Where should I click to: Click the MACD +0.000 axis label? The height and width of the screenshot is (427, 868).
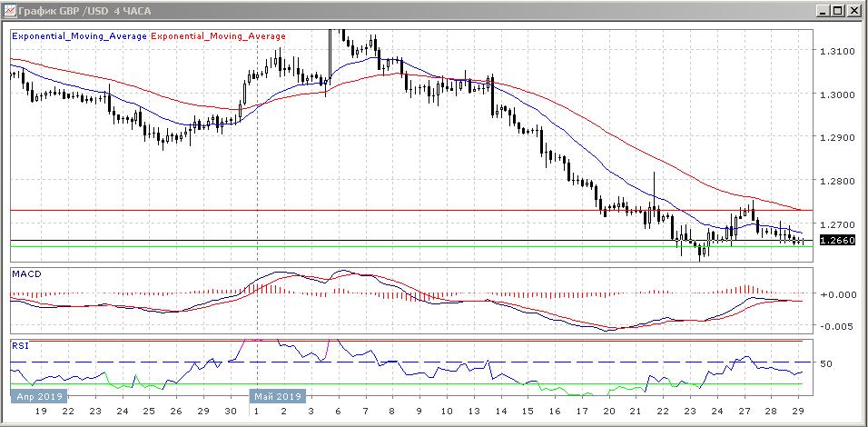point(835,294)
